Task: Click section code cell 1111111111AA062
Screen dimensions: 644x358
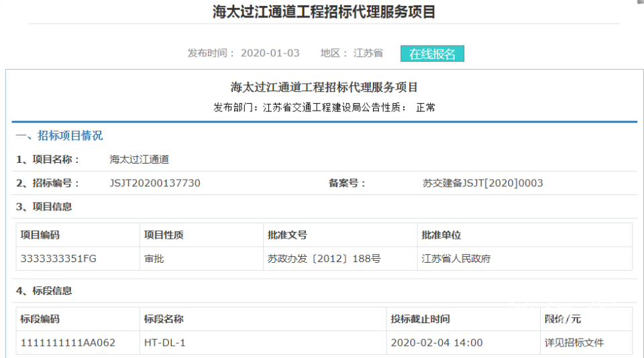Action: 68,343
